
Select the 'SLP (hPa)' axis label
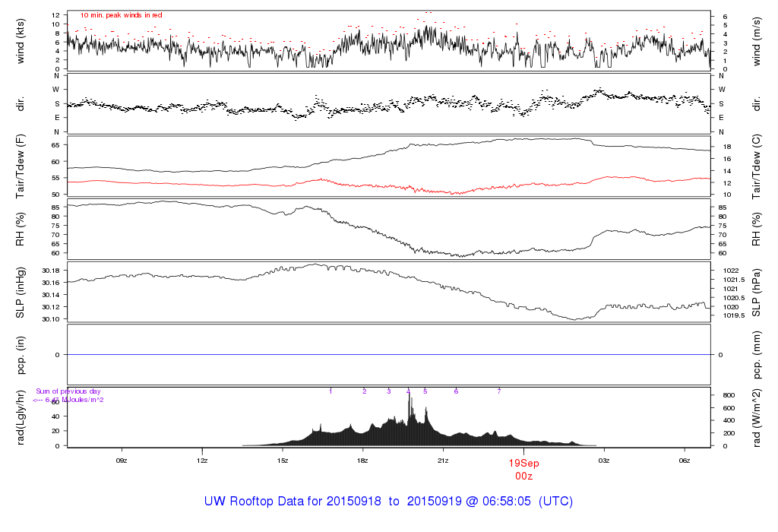tap(757, 293)
